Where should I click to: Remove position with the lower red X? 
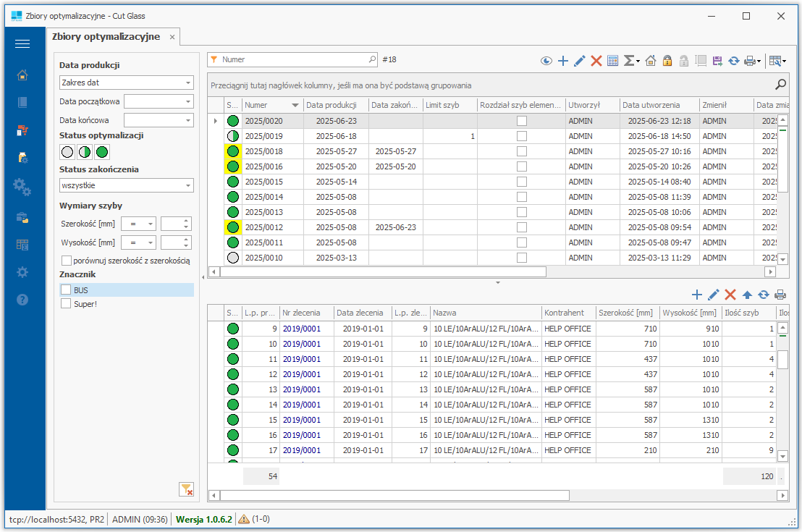click(x=730, y=295)
